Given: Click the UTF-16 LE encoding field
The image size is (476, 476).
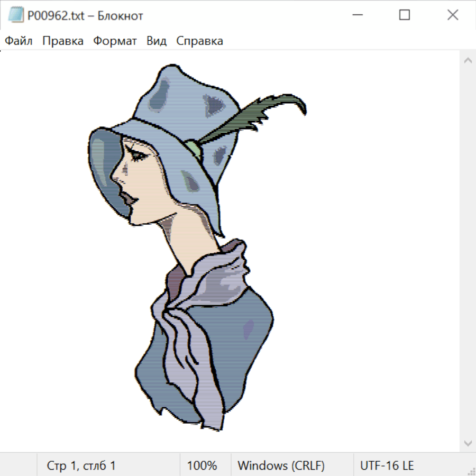Looking at the screenshot, I should (387, 465).
